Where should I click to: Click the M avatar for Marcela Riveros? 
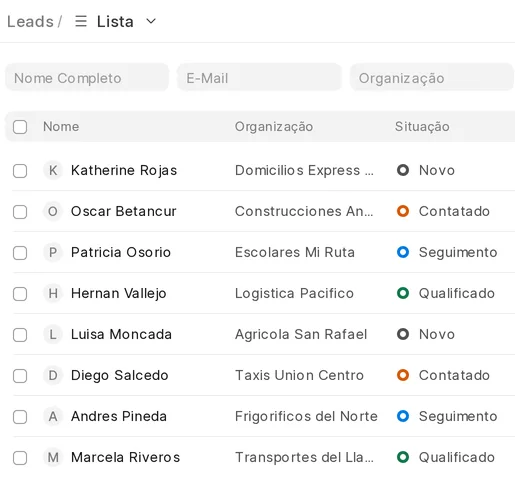[53, 457]
